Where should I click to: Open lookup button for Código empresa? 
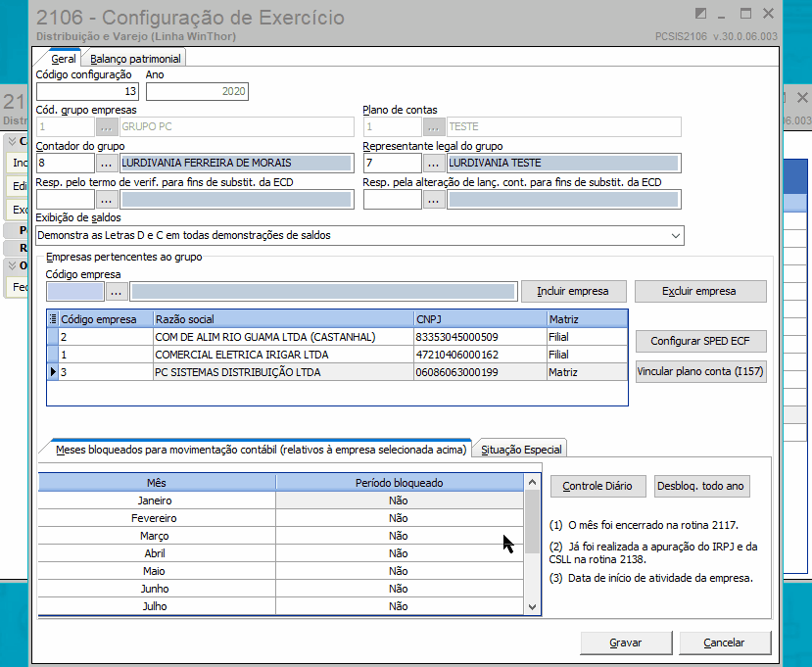(116, 292)
